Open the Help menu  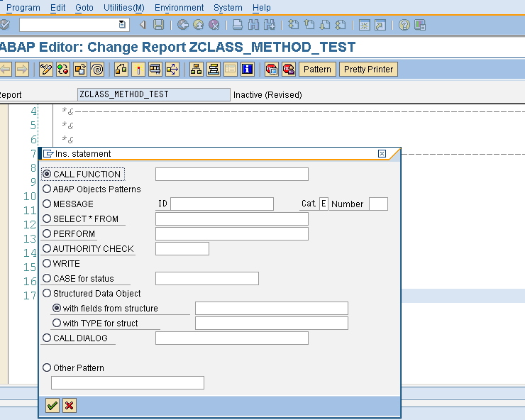click(x=262, y=7)
